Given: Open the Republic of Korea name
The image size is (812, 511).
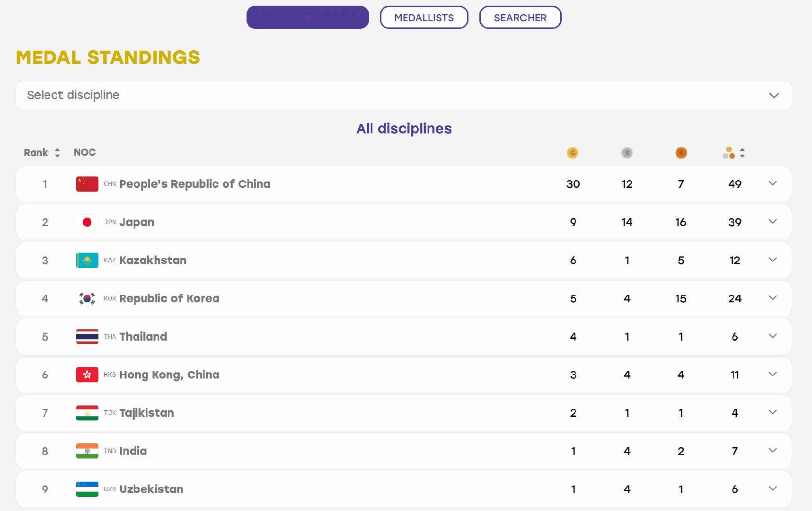Looking at the screenshot, I should point(169,299).
